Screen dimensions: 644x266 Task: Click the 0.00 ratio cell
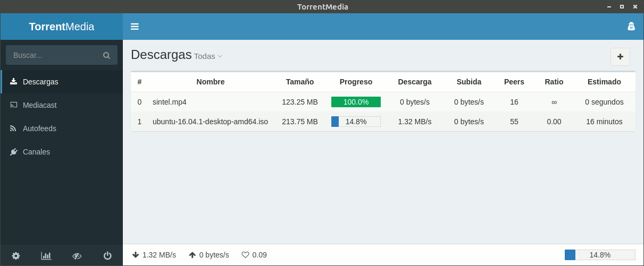click(554, 122)
